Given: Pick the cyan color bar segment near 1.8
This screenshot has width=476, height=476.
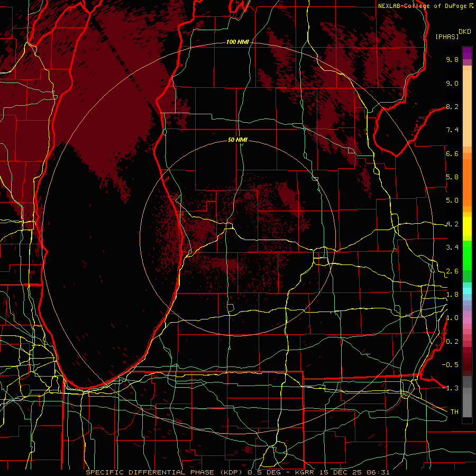Looking at the screenshot, I should point(467,291).
